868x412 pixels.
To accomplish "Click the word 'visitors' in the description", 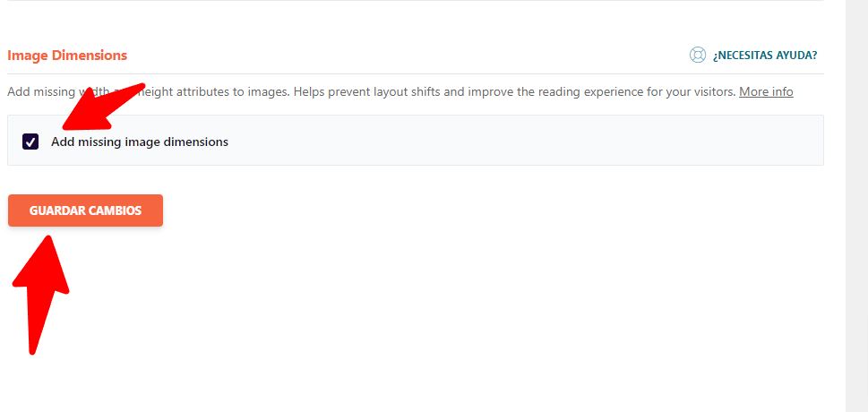I will click(x=717, y=91).
